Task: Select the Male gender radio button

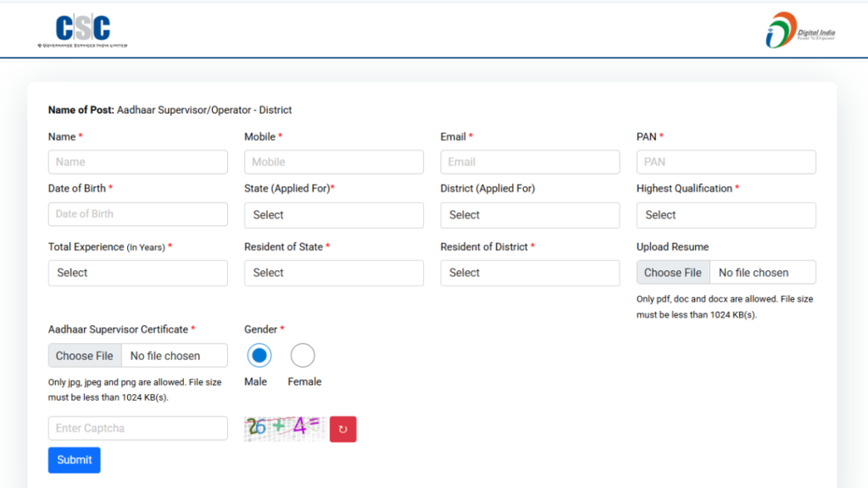Action: [259, 356]
